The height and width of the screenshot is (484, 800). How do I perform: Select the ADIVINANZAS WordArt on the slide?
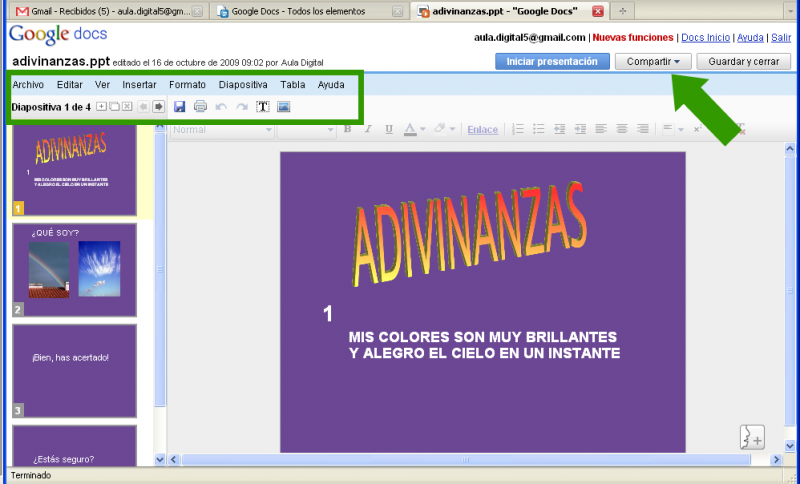pyautogui.click(x=469, y=234)
